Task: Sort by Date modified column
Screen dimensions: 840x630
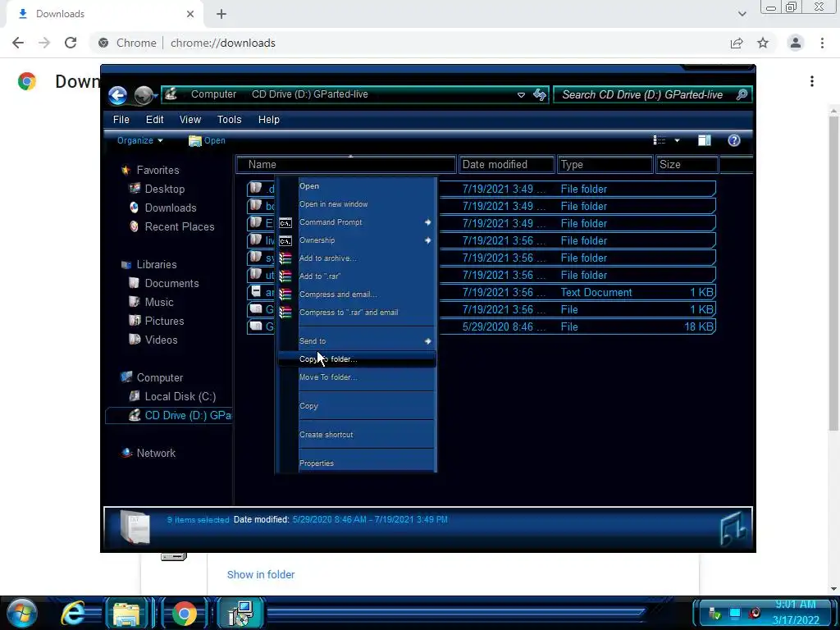Action: click(x=506, y=164)
